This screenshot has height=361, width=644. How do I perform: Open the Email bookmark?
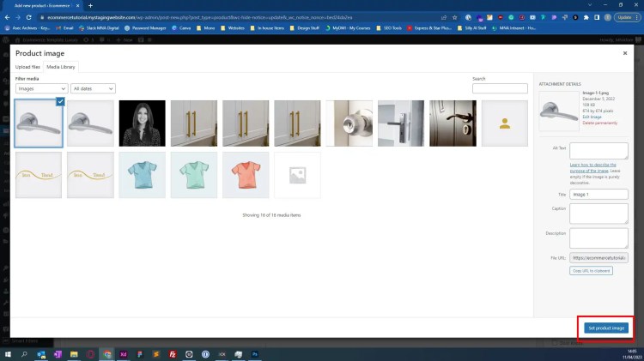click(x=64, y=28)
